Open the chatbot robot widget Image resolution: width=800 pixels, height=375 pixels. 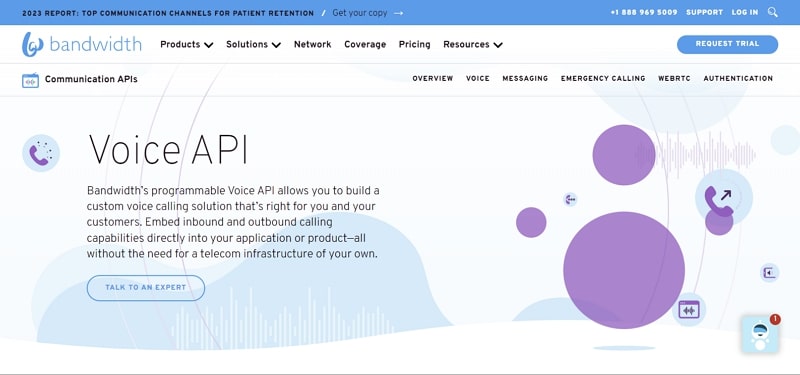pyautogui.click(x=760, y=335)
